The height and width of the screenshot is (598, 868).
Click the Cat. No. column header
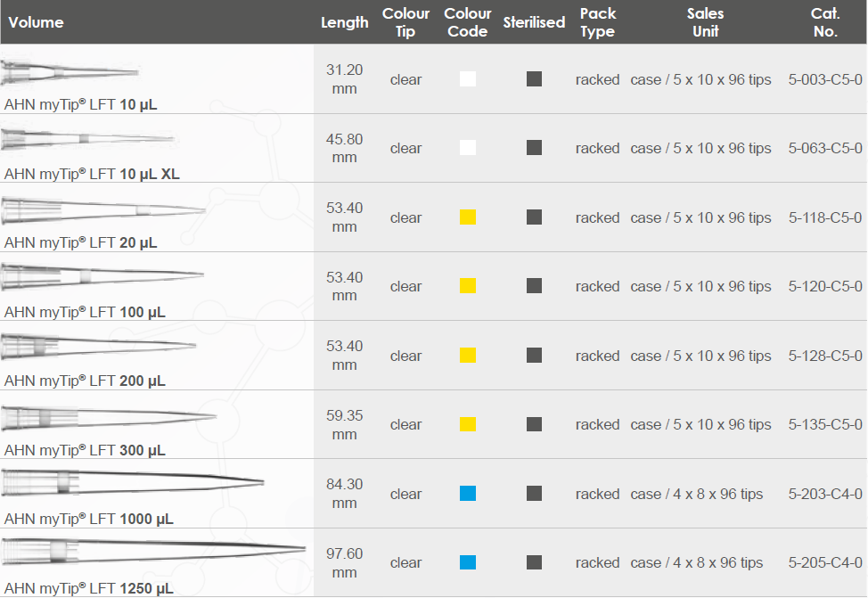point(825,22)
